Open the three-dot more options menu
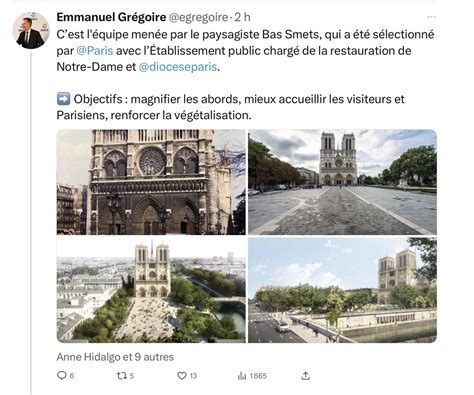474x395 pixels. click(432, 17)
